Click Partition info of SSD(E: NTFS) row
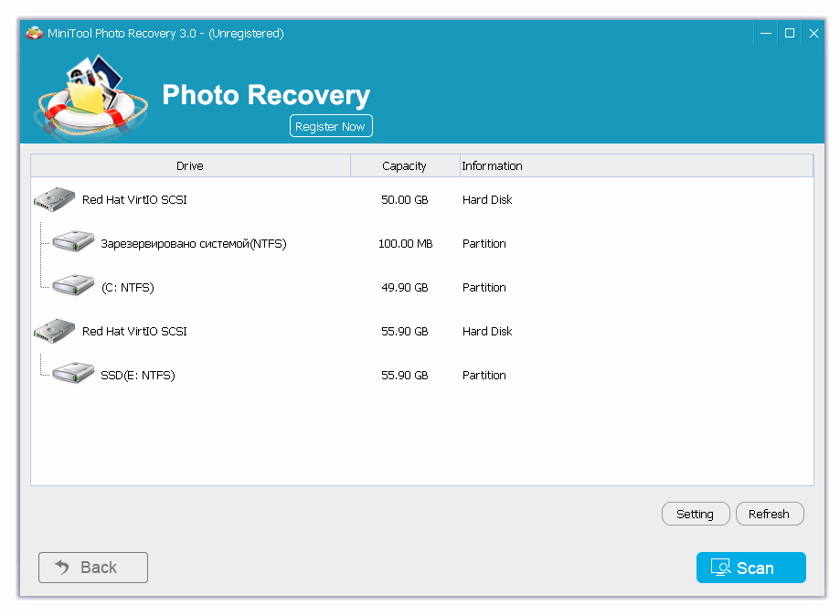 click(484, 376)
